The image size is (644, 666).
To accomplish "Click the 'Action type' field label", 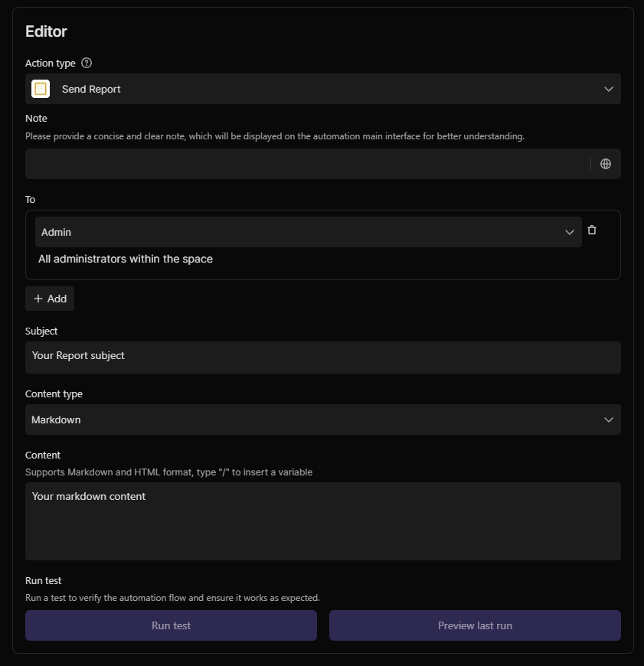I will pos(51,63).
